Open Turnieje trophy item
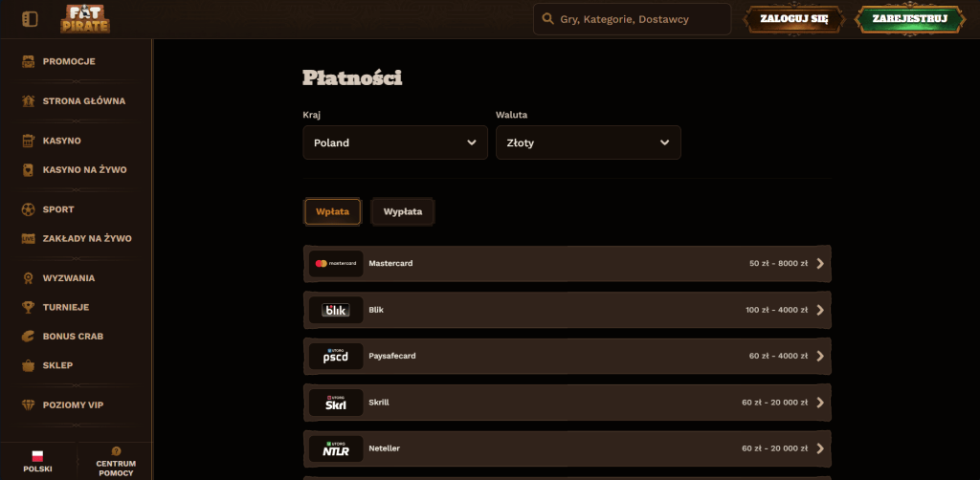The image size is (980, 480). (x=65, y=307)
